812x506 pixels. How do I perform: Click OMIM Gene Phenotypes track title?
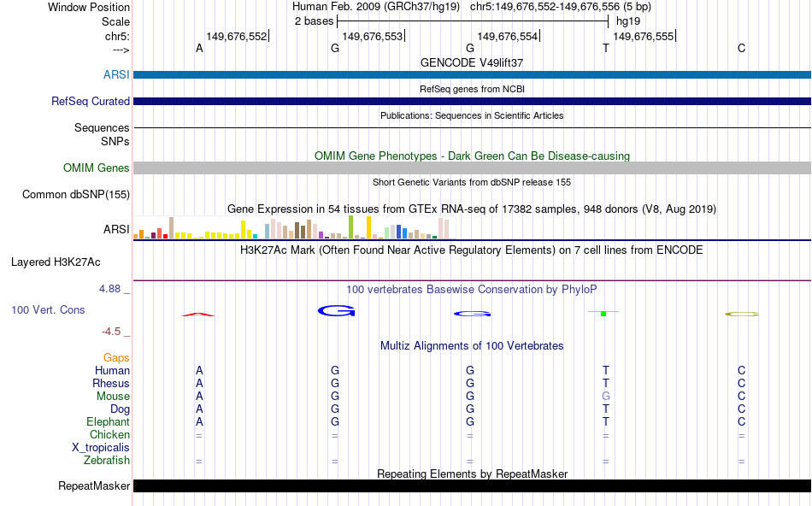[472, 156]
